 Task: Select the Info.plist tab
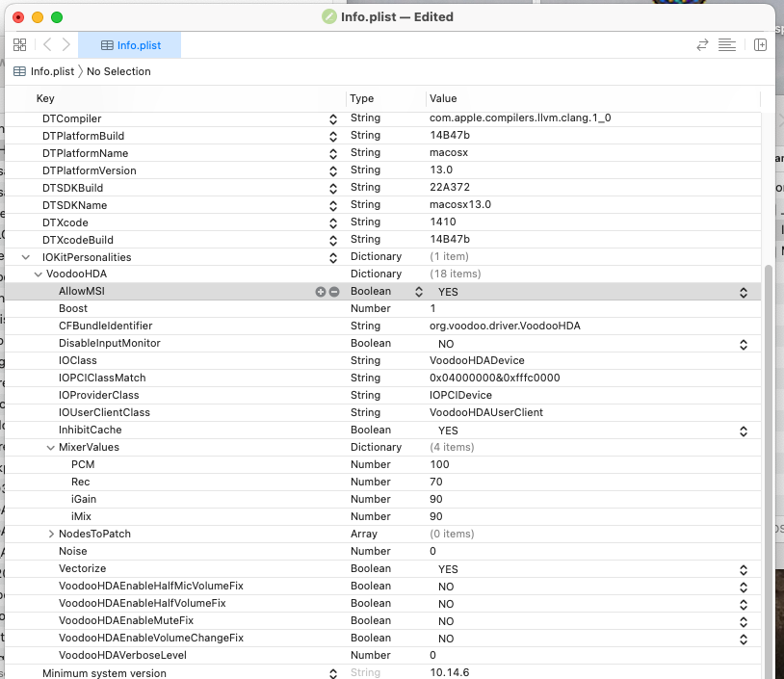[129, 45]
